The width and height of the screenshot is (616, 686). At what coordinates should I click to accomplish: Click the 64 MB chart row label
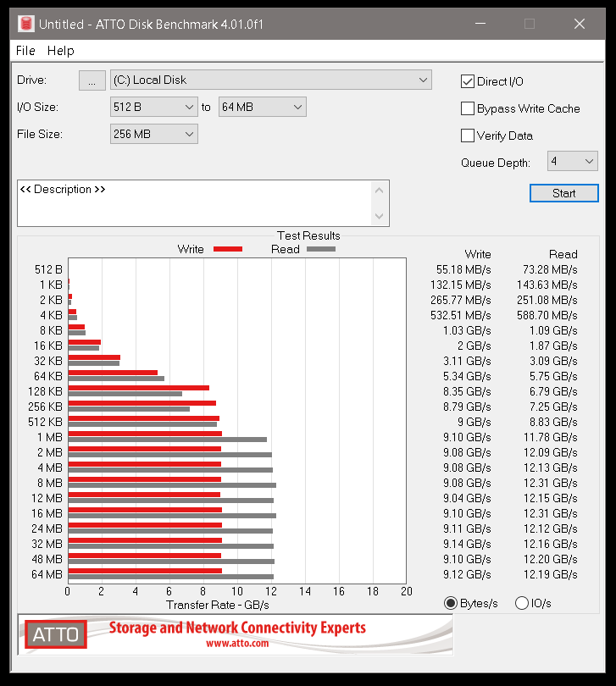[47, 575]
